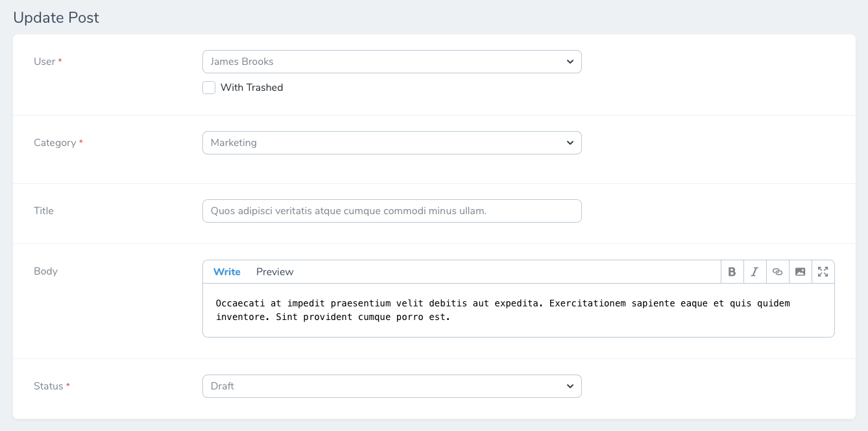
Task: Click the chevron on the Status select
Action: click(x=570, y=386)
